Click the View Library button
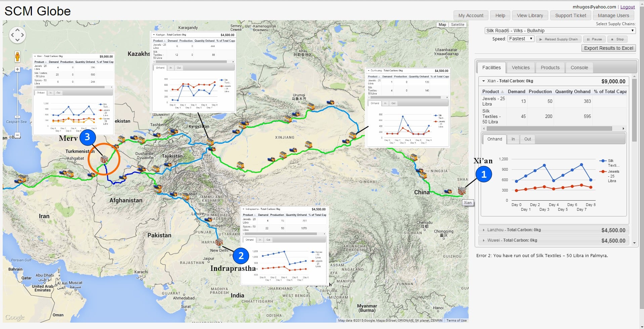 click(530, 15)
